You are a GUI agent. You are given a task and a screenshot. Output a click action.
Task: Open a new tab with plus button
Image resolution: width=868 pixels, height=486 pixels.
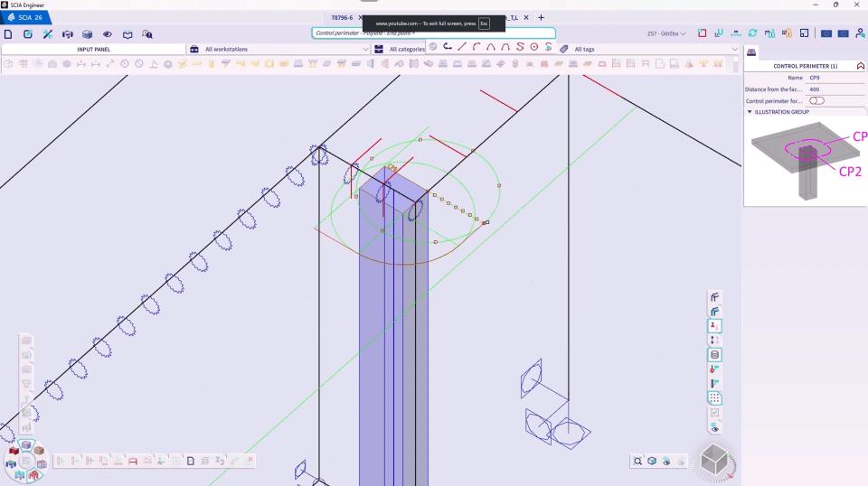click(x=541, y=17)
